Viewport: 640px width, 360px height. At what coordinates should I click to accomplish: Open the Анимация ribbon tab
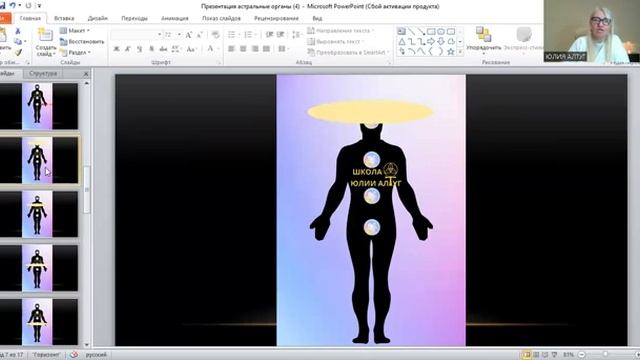(175, 18)
